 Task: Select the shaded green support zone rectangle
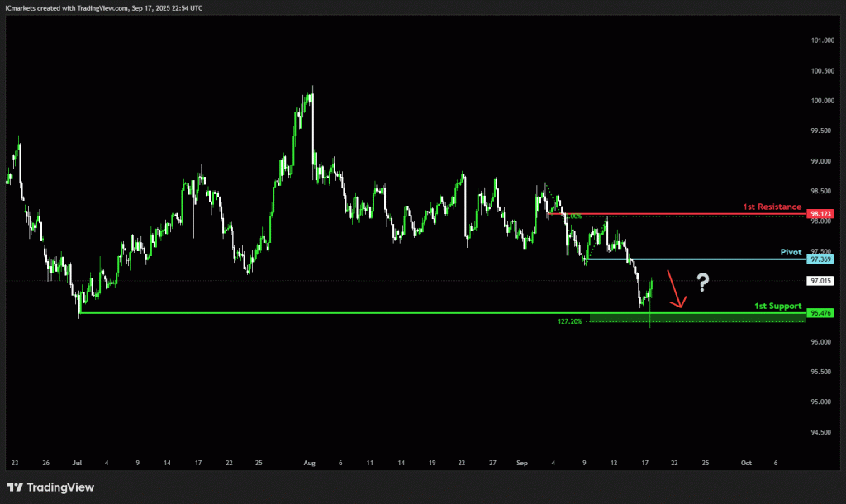pos(697,318)
